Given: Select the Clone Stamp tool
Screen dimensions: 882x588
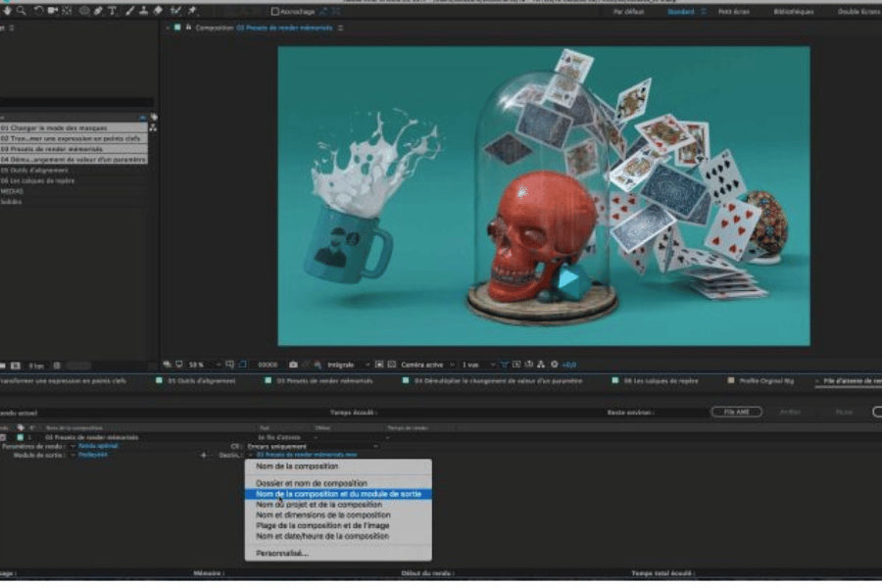Looking at the screenshot, I should coord(143,11).
